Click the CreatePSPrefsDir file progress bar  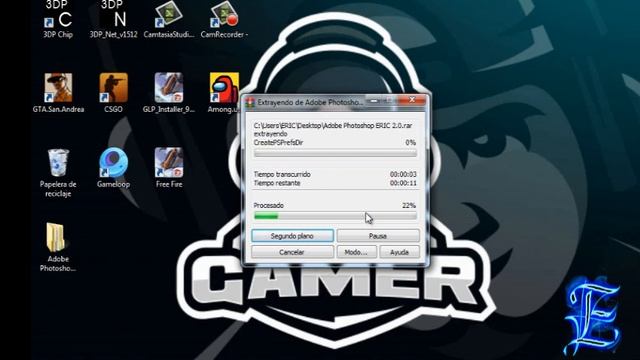[335, 153]
